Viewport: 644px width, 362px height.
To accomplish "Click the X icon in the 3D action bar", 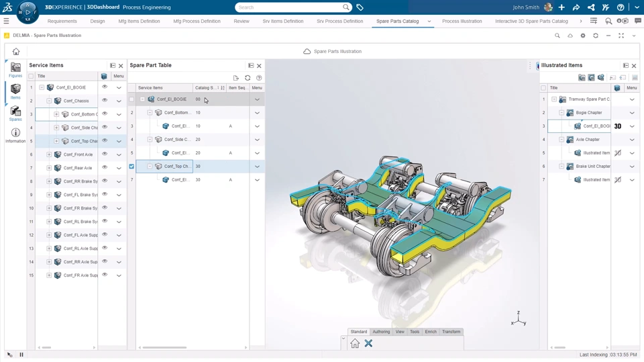I will coord(368,343).
